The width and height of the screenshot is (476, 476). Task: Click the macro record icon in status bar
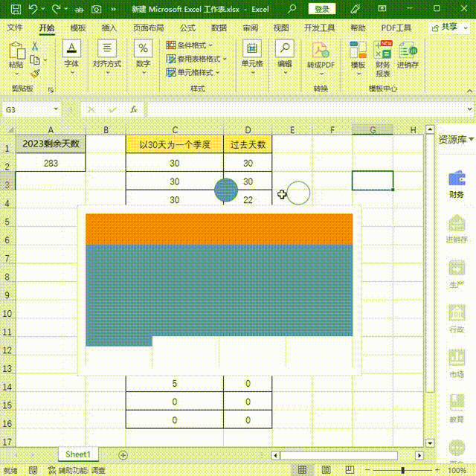tap(33, 470)
